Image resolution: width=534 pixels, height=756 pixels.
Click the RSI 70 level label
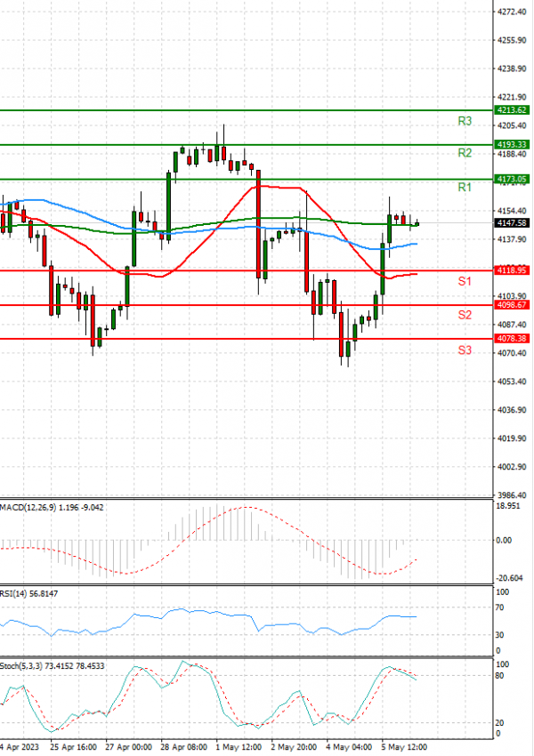500,607
